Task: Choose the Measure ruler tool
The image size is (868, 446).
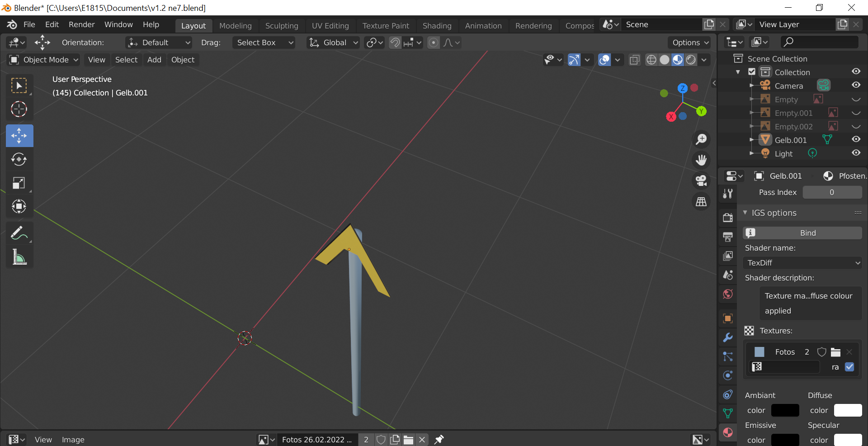Action: click(19, 257)
